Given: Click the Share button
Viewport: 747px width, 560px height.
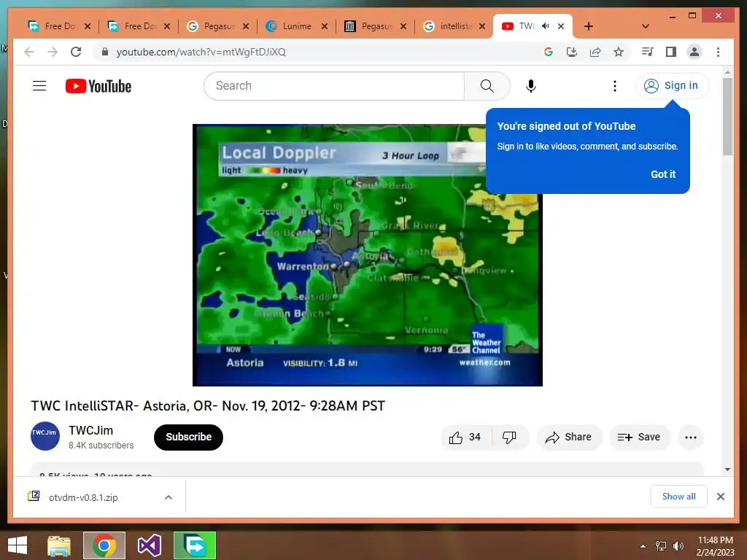Looking at the screenshot, I should 569,437.
